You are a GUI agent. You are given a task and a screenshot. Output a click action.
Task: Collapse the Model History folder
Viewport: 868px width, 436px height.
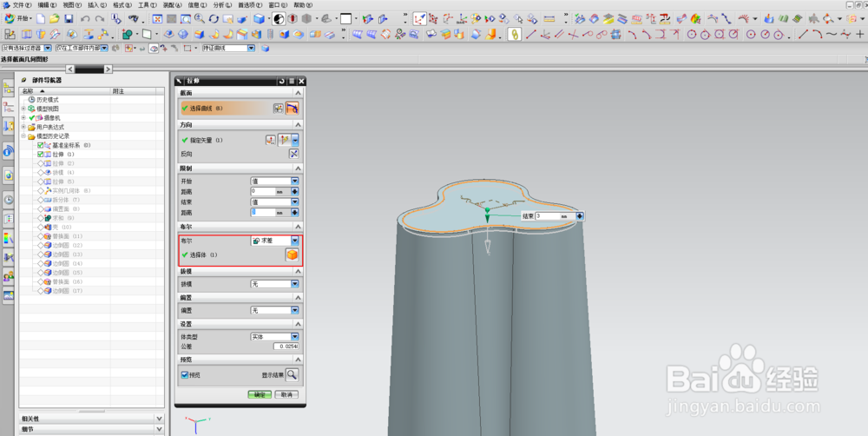[x=23, y=136]
